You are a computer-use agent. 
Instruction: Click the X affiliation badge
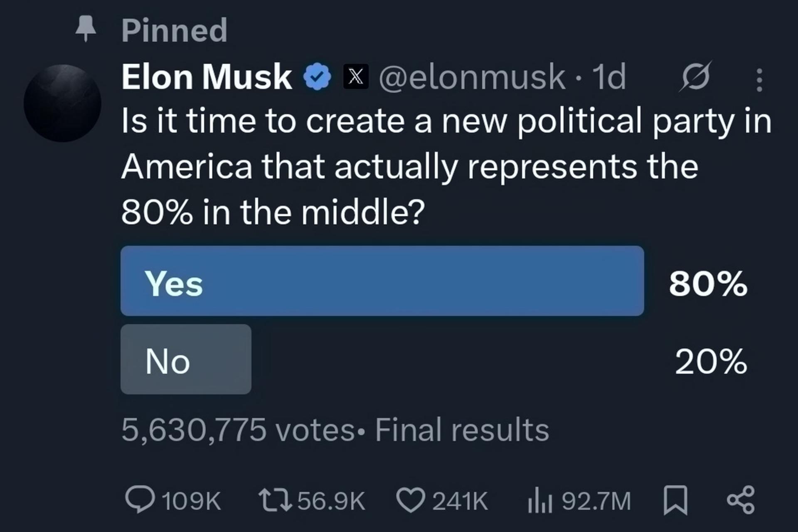(356, 76)
